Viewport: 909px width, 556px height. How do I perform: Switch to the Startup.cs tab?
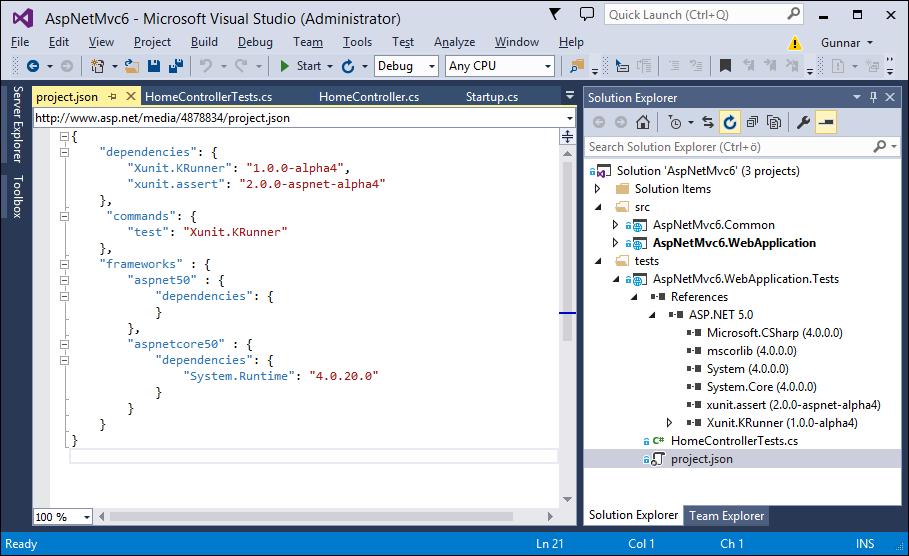[492, 97]
